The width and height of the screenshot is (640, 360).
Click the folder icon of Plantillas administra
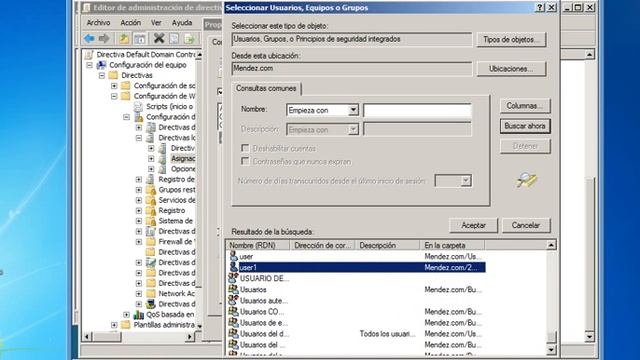(x=126, y=325)
